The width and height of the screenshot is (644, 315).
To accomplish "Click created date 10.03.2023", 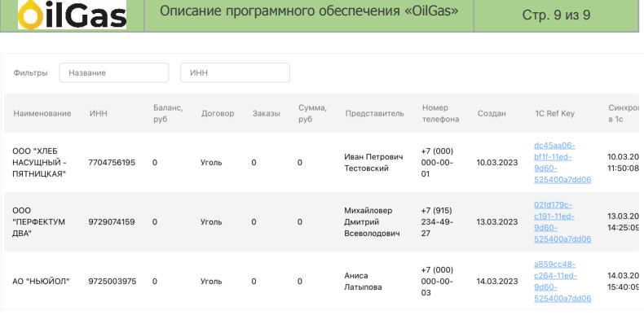I will tap(497, 163).
